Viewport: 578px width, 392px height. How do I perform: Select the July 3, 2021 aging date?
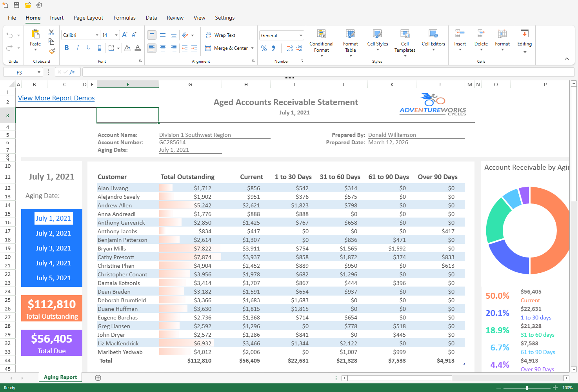(x=53, y=248)
